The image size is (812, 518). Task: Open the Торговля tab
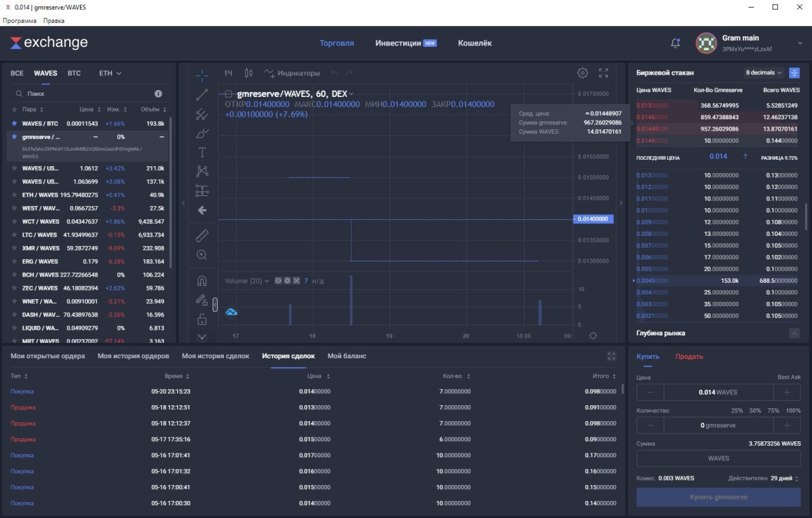(x=337, y=43)
